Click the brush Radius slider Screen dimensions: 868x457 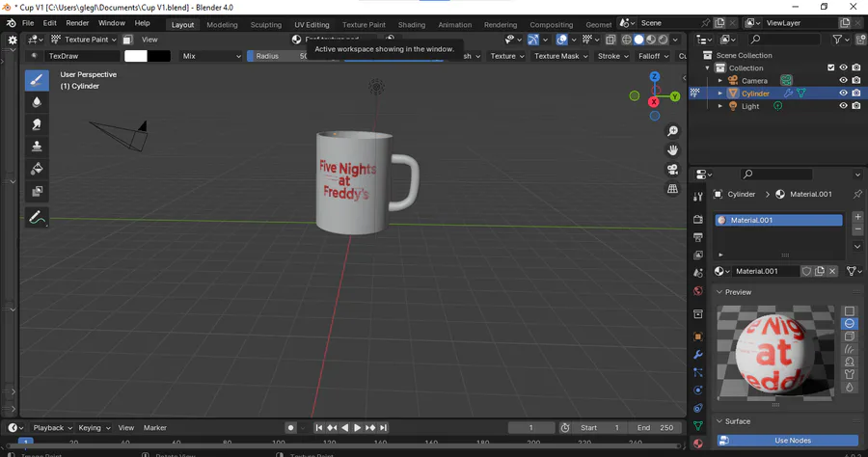point(279,56)
